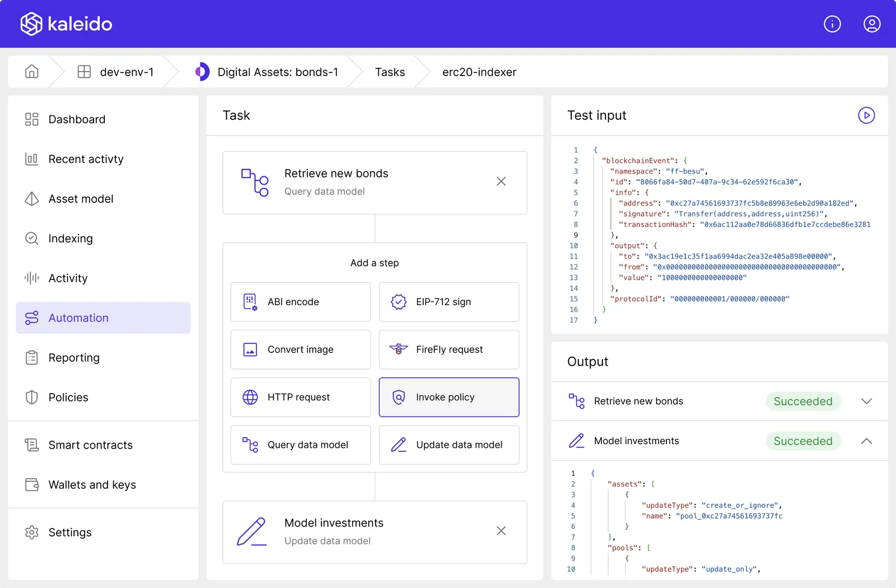Screen dimensions: 896x588
Task: Add an EIP-712 sign step
Action: 449,302
